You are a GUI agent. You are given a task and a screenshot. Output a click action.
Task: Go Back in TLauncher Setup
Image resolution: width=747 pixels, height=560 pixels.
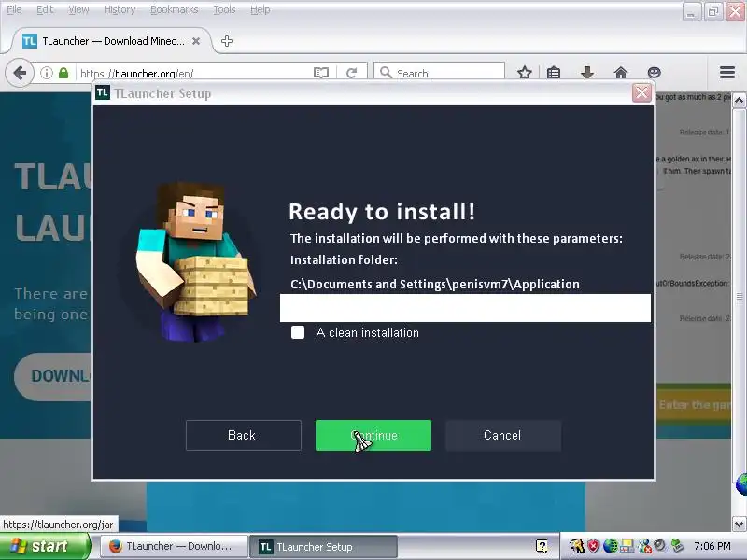pos(244,435)
